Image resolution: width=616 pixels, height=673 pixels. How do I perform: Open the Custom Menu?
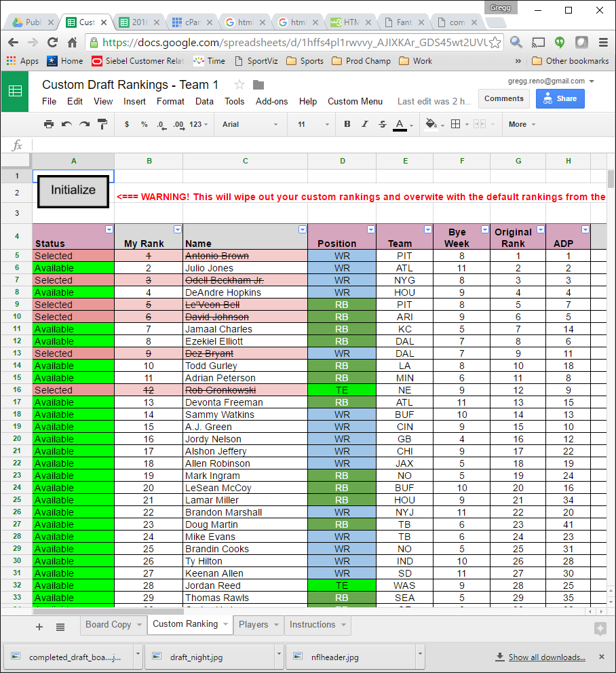[x=355, y=102]
